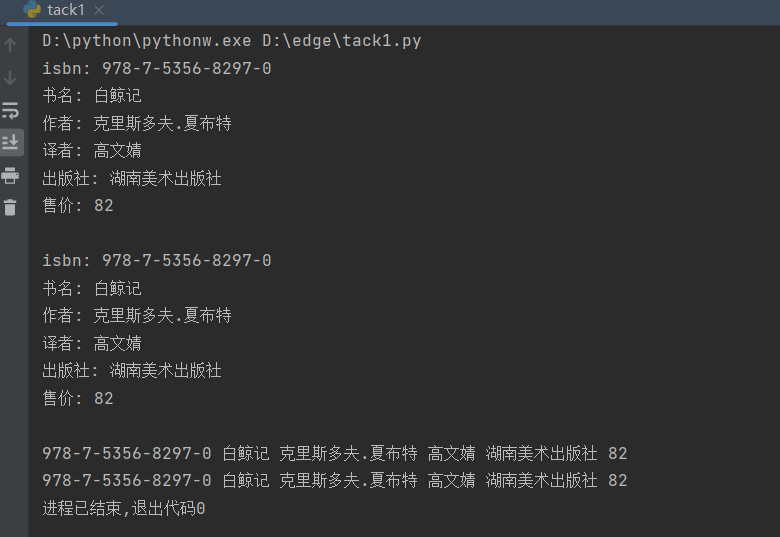The height and width of the screenshot is (537, 780).
Task: Click the second 译者: 高文婧 line
Action: pos(92,343)
